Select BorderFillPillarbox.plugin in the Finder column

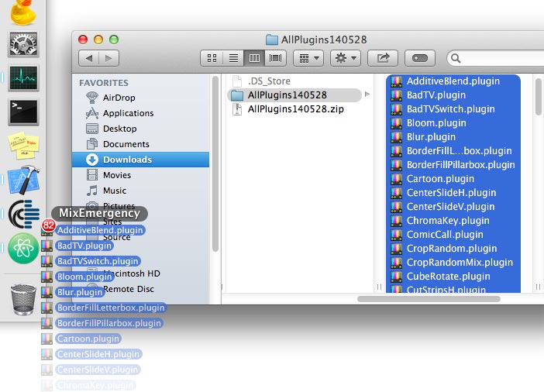coord(453,165)
